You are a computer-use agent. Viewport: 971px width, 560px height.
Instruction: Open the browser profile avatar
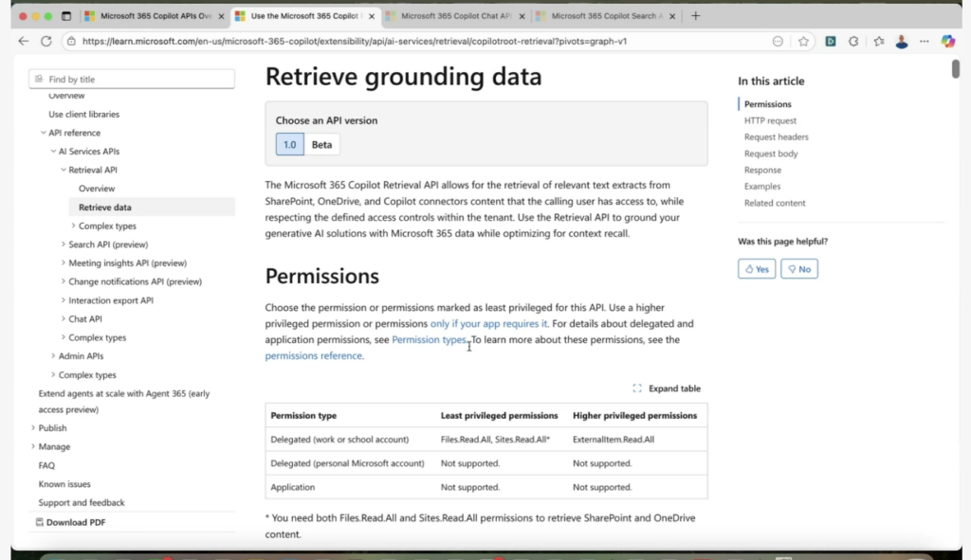[x=901, y=42]
